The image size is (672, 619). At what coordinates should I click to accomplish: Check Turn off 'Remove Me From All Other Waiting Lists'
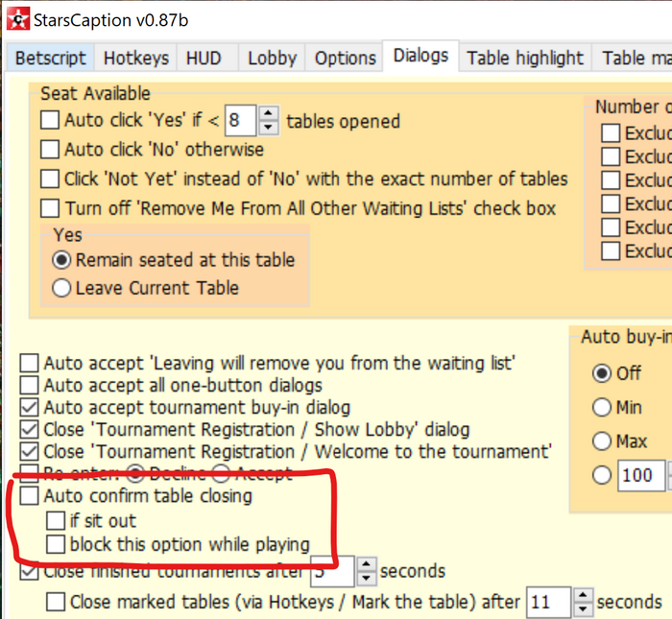click(50, 208)
